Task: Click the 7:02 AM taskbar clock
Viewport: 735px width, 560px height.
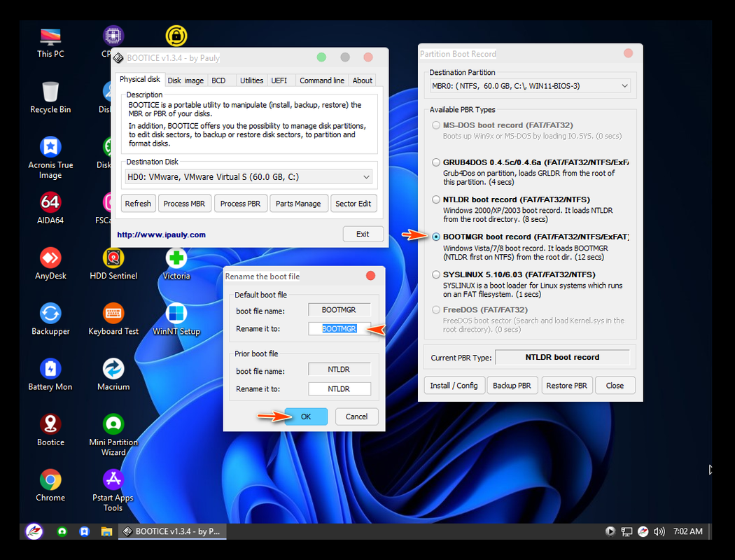Action: point(687,531)
